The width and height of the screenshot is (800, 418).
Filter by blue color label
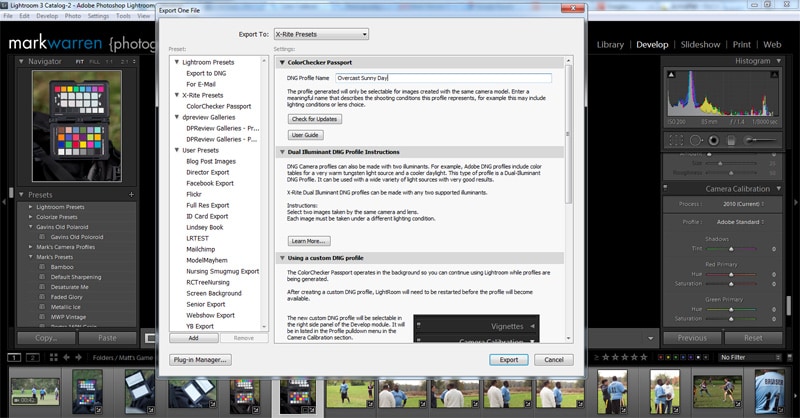coord(683,357)
